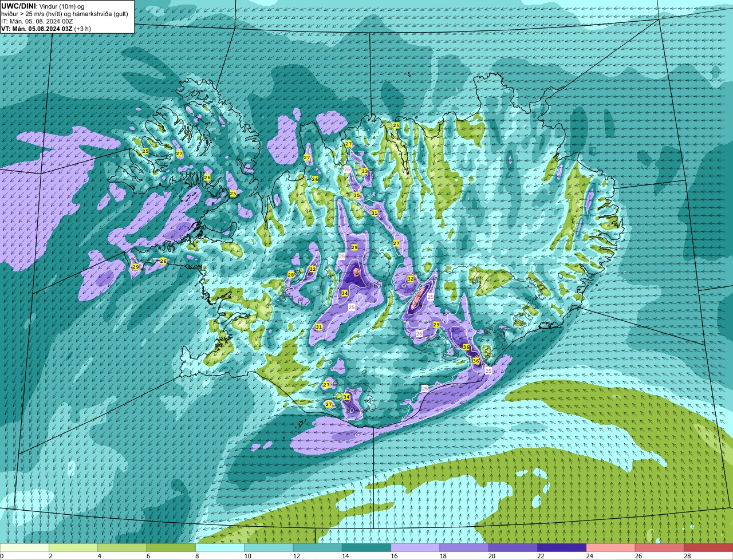This screenshot has height=560, width=733.
Task: Click the "0" label on the color scale
Action: (x=2, y=556)
